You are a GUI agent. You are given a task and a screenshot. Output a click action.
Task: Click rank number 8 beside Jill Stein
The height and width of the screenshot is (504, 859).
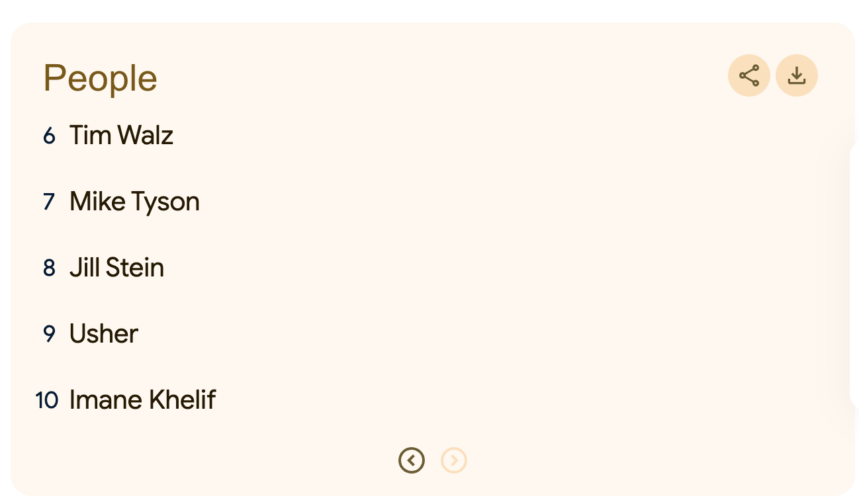click(50, 268)
